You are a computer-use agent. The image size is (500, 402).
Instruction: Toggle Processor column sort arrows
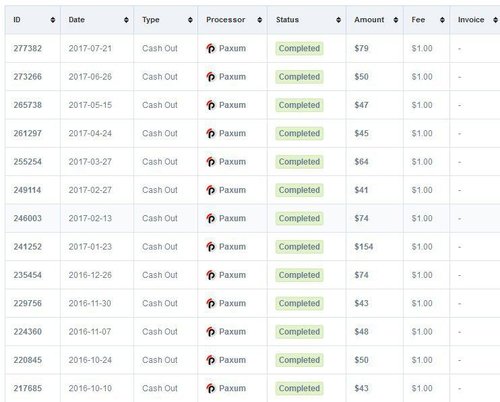pyautogui.click(x=260, y=20)
